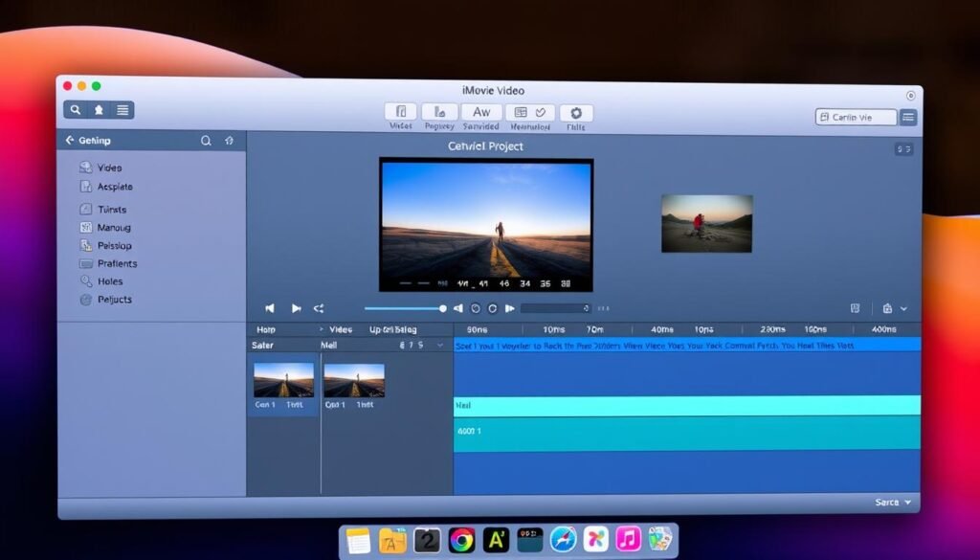980x560 pixels.
Task: Switch to list view using the lines icon
Action: pos(122,110)
